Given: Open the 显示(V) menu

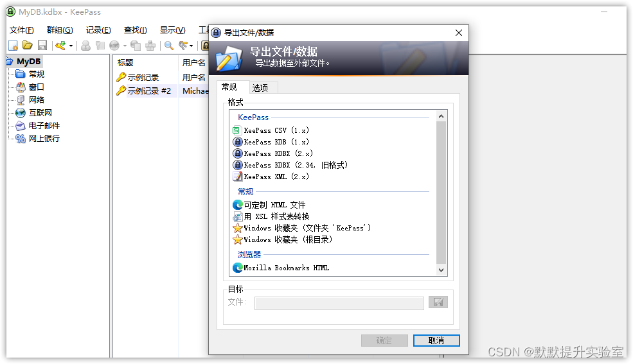Looking at the screenshot, I should pyautogui.click(x=172, y=30).
